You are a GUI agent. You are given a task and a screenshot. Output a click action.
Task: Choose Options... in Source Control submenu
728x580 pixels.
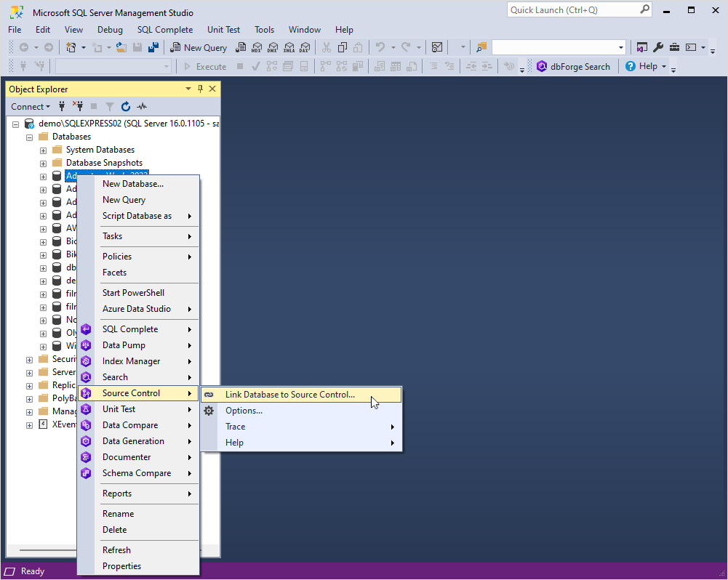[x=301, y=411]
